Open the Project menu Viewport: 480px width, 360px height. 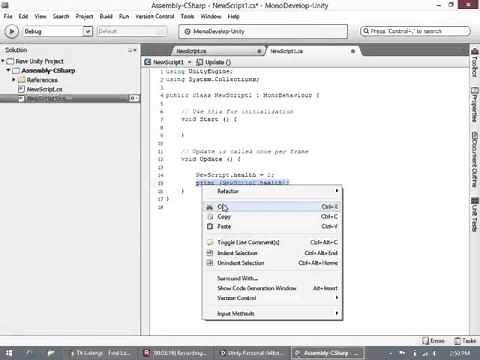pyautogui.click(x=84, y=16)
